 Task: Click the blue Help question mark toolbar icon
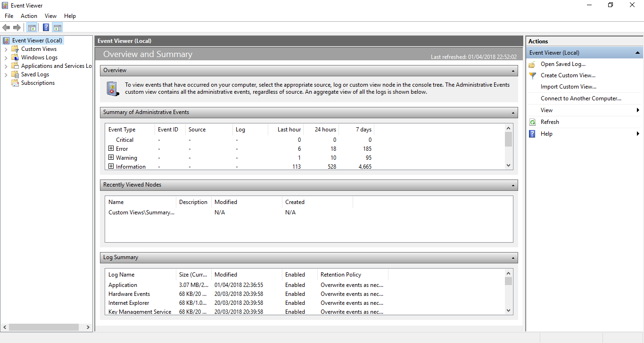[x=46, y=28]
